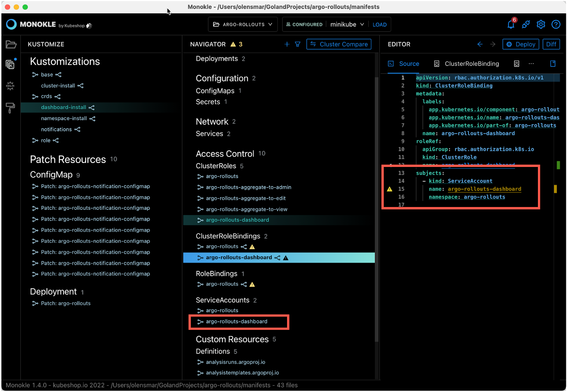Select analysisruns.argoproj.io definition
This screenshot has width=567, height=392.
click(236, 362)
